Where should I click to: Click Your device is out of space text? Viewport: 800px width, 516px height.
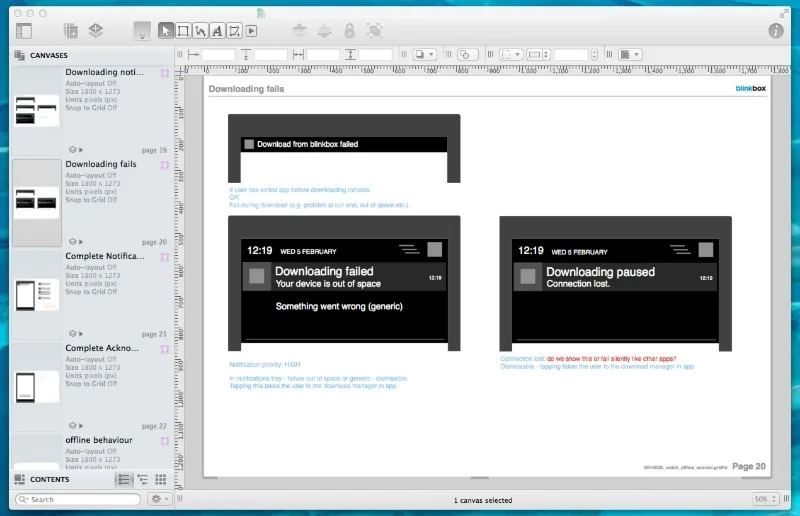(328, 284)
